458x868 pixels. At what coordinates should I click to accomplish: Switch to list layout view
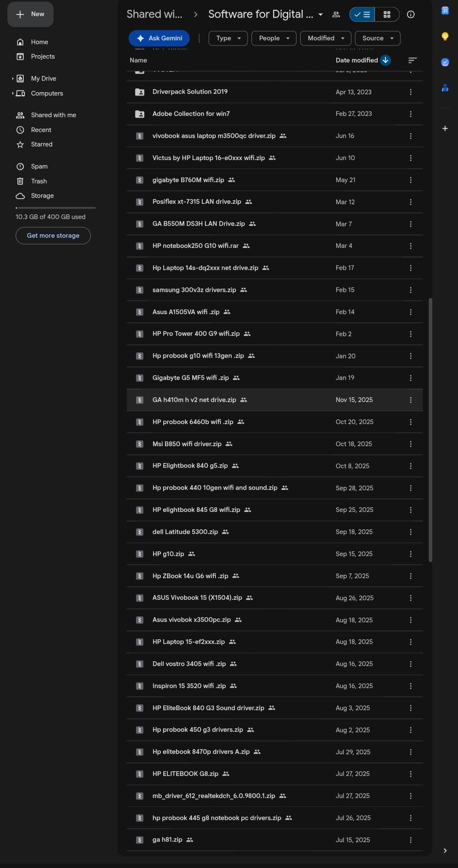tap(362, 14)
